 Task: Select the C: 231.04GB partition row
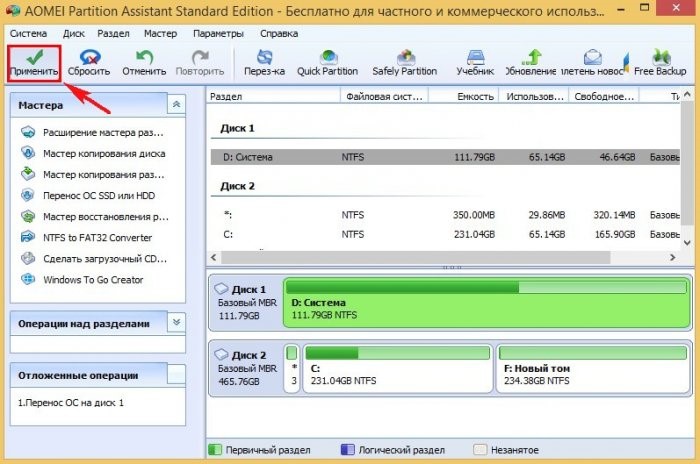tap(445, 234)
